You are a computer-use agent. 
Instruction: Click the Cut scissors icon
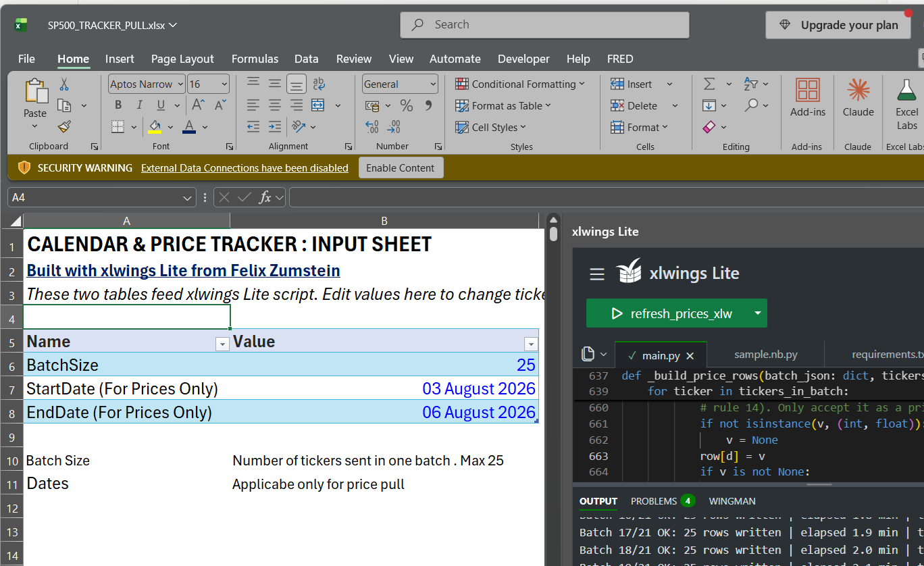coord(64,84)
